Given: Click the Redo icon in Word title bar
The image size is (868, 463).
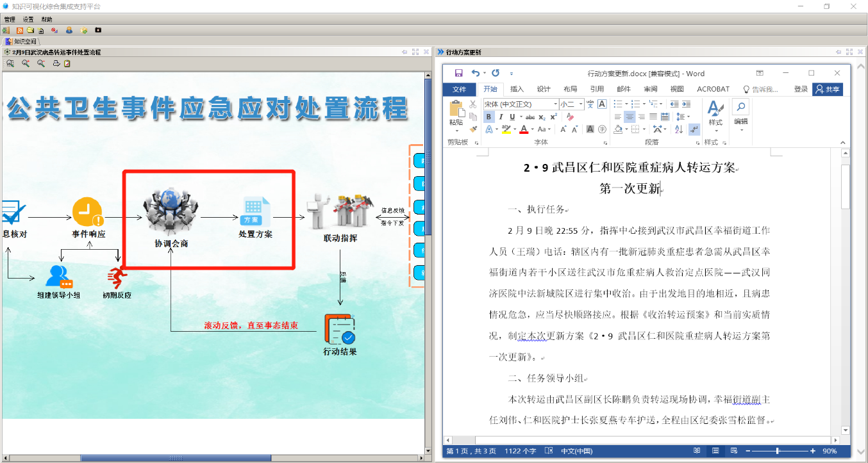Looking at the screenshot, I should pyautogui.click(x=496, y=73).
